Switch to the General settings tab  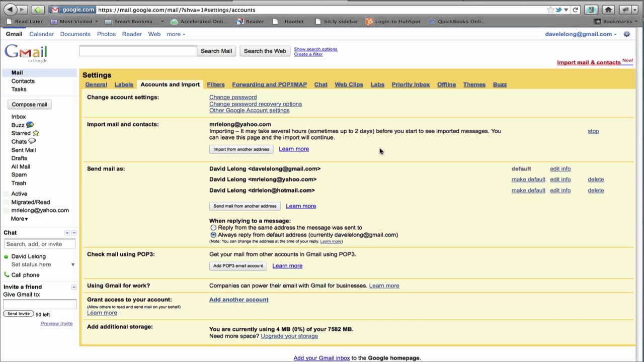click(x=96, y=84)
